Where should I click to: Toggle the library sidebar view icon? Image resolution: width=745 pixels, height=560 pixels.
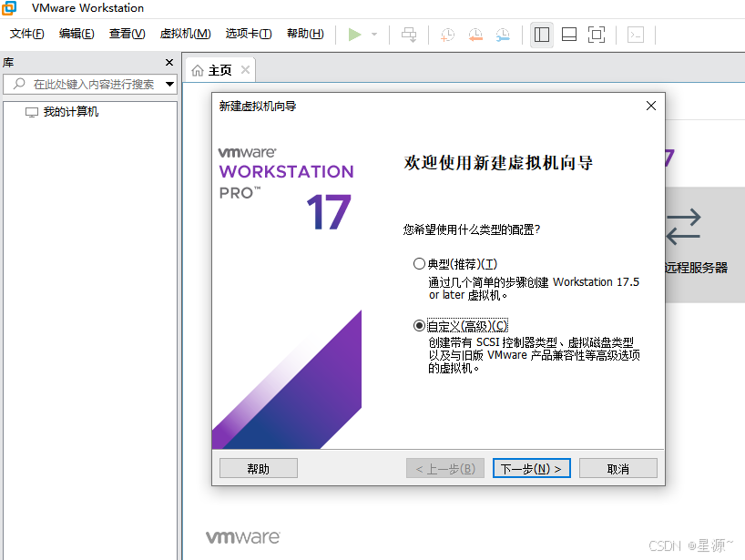tap(542, 35)
